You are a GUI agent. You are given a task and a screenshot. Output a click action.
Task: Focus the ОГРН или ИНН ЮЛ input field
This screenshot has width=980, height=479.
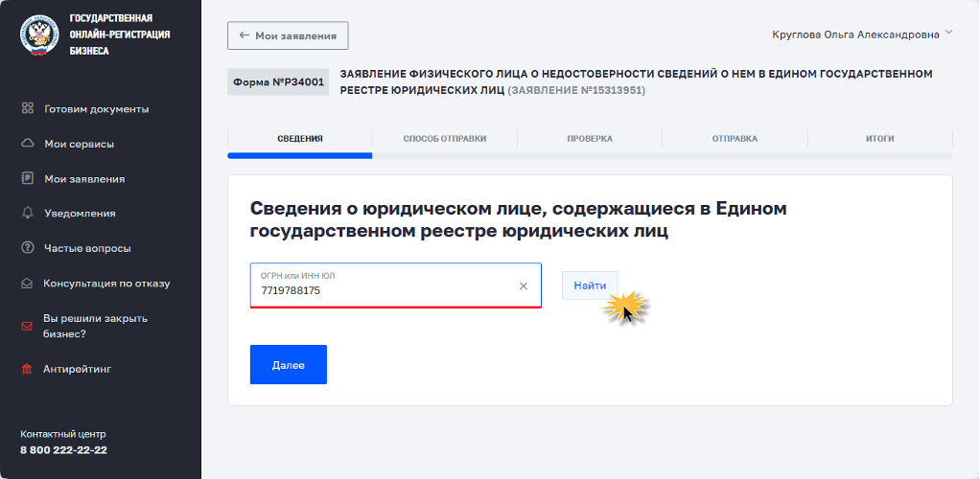(x=382, y=285)
